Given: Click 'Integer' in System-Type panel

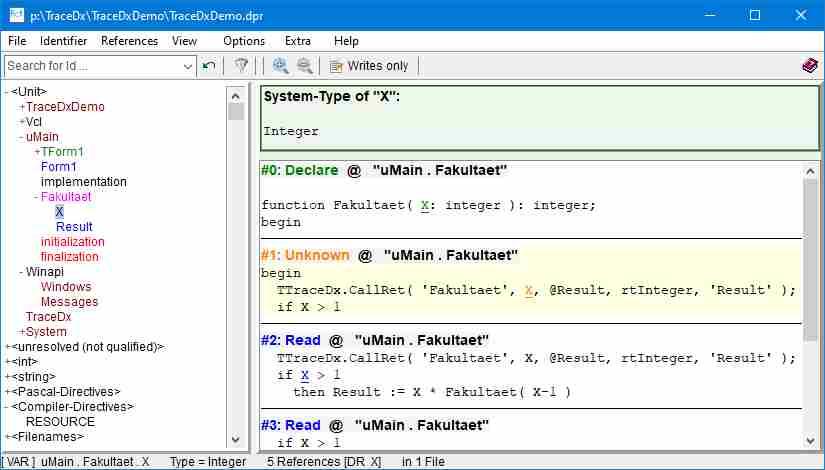Looking at the screenshot, I should 291,131.
